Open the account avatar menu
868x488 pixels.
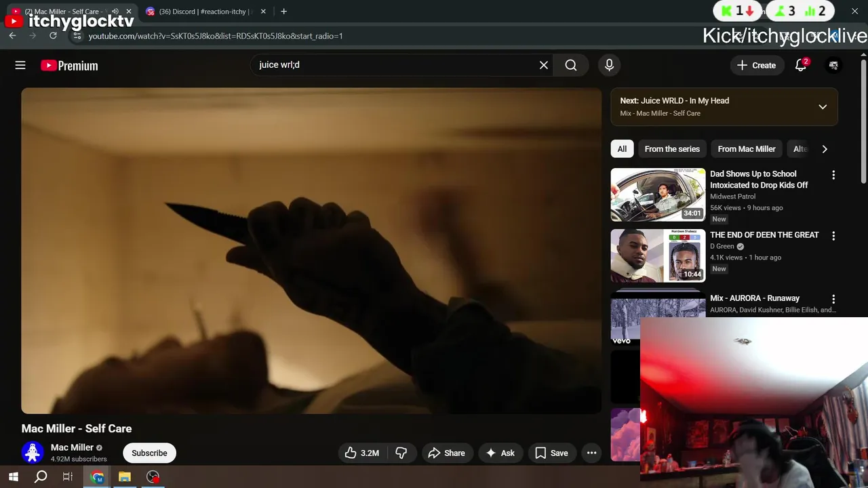[833, 65]
